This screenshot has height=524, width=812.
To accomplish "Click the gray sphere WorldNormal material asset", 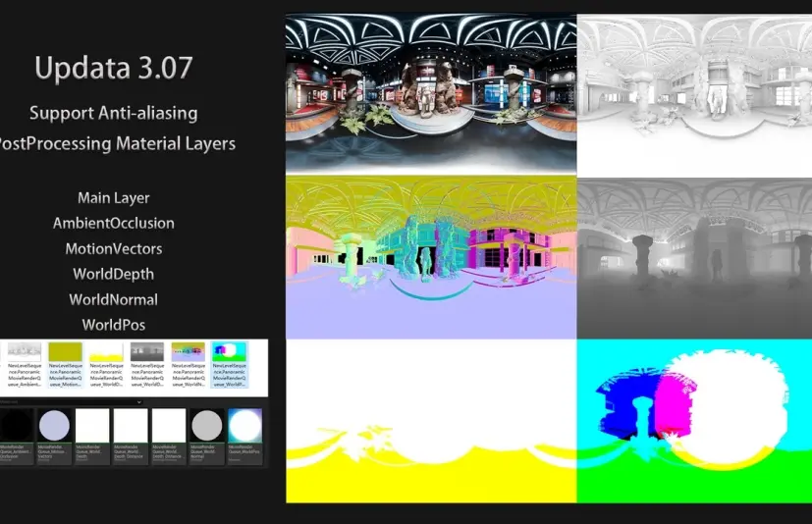I will [x=206, y=426].
